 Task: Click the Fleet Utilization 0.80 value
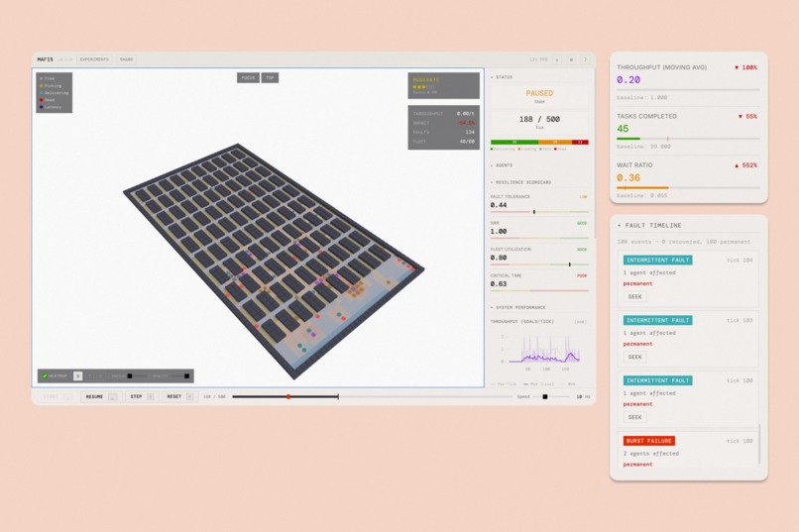pos(499,259)
